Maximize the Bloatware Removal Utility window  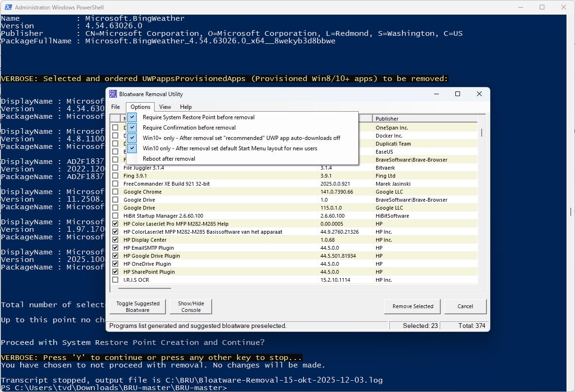(457, 94)
